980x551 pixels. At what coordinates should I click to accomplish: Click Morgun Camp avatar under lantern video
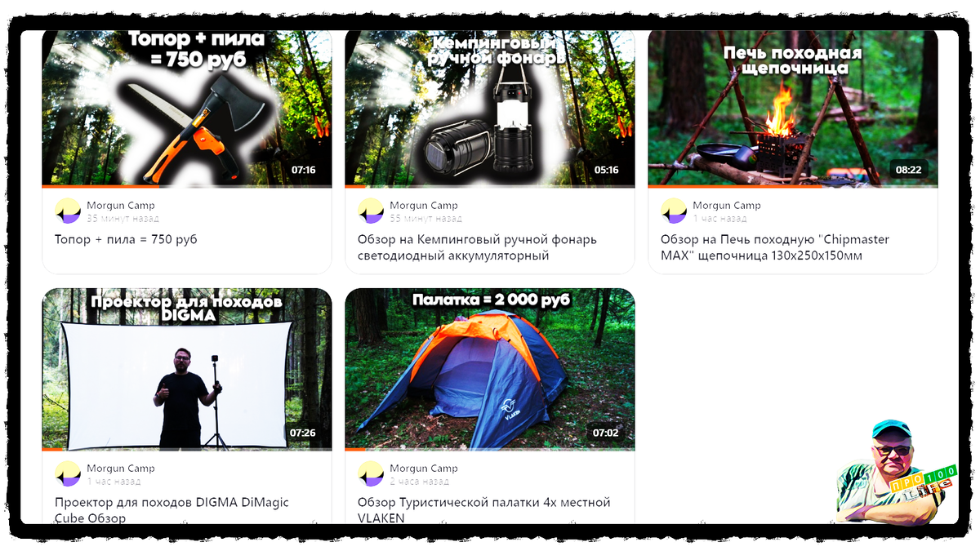point(371,211)
